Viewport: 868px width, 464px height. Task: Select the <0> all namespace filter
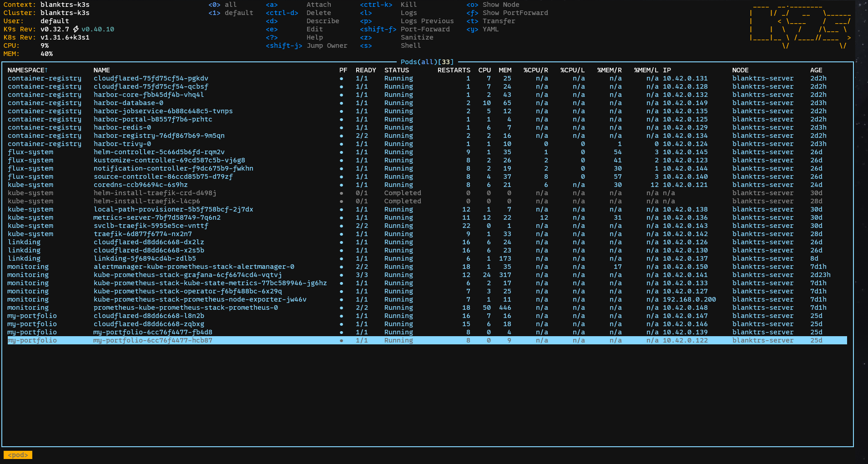(222, 5)
